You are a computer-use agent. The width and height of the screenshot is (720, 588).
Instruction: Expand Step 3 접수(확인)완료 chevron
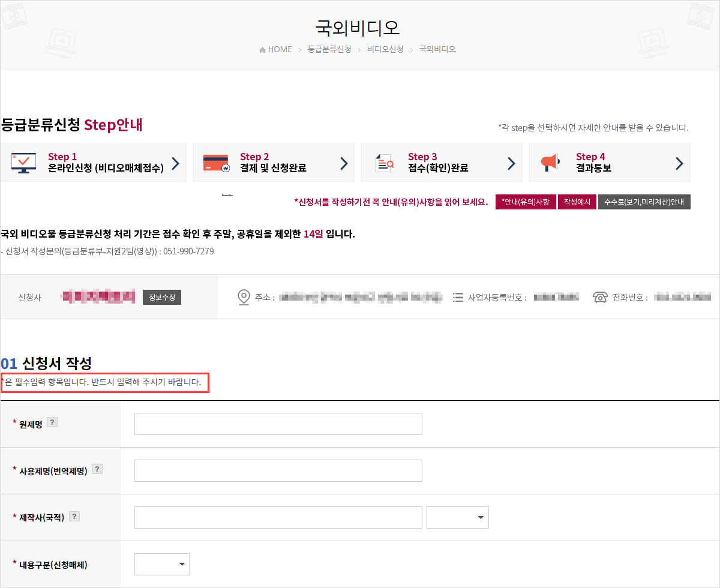[x=511, y=163]
